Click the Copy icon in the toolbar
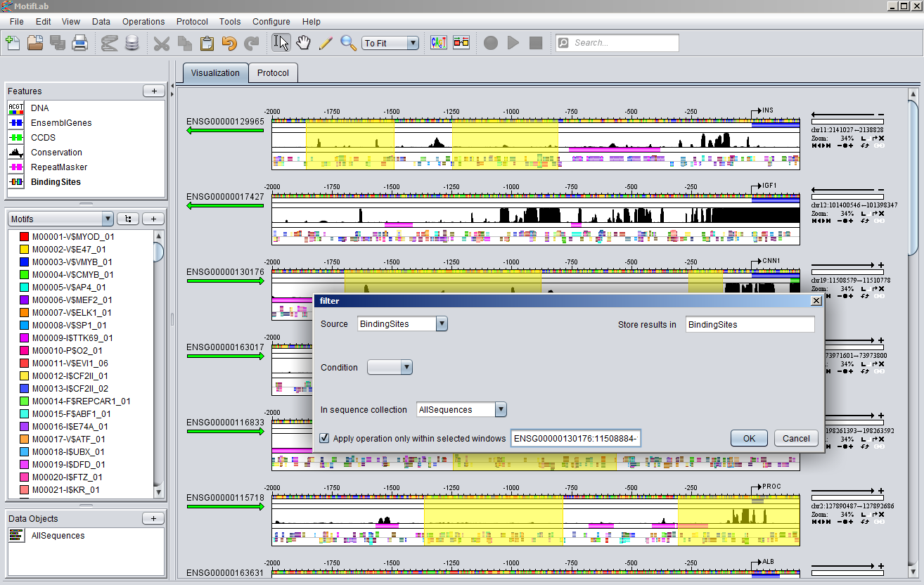This screenshot has height=585, width=924. [x=184, y=43]
